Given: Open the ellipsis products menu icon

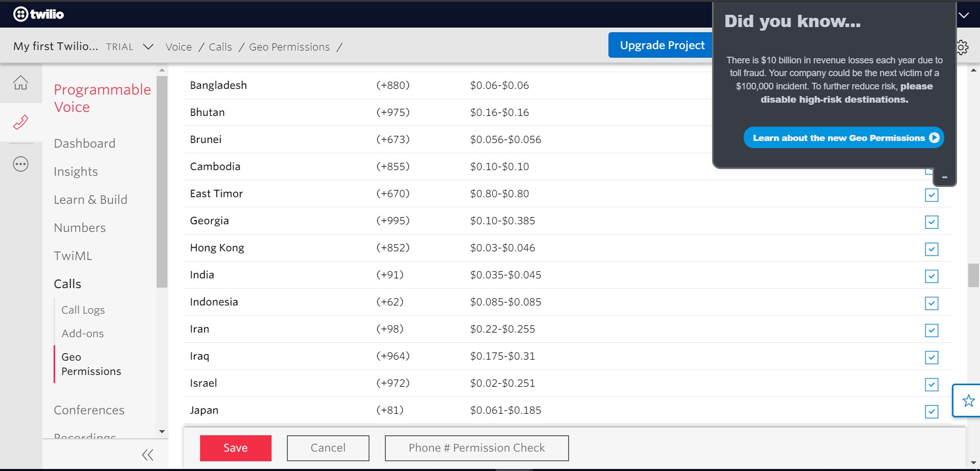Looking at the screenshot, I should (21, 164).
